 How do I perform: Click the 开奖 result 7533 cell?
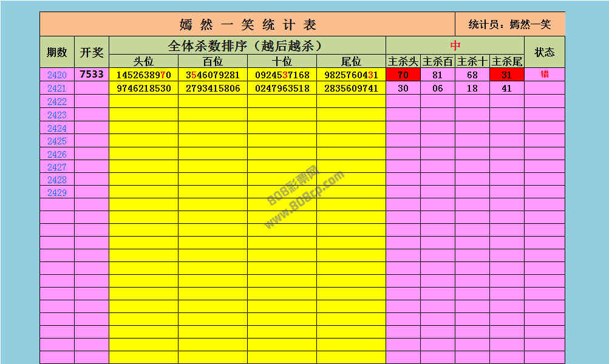tap(92, 75)
